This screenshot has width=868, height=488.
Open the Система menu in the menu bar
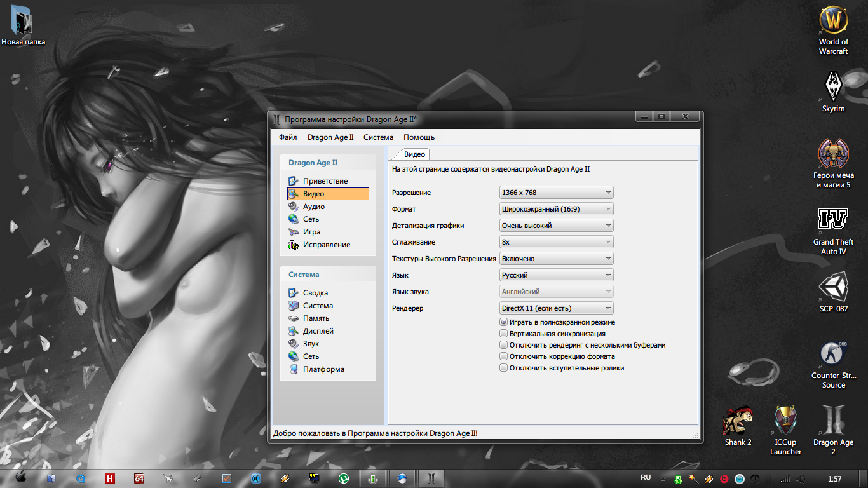(378, 137)
